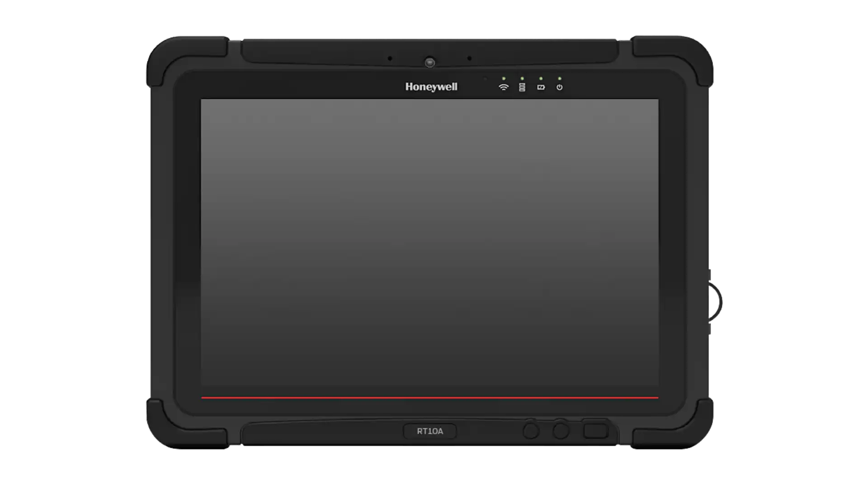Push the rectangular bezel button
The height and width of the screenshot is (488, 868).
(596, 431)
